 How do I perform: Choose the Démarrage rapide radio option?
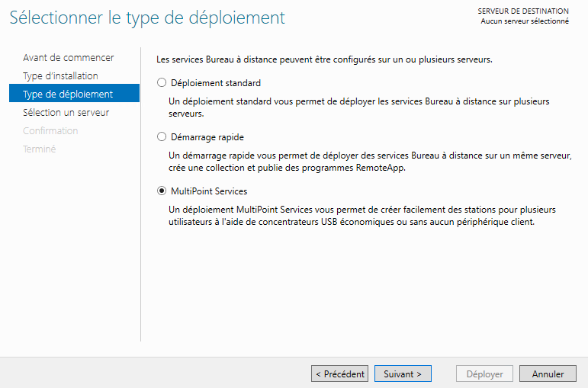162,137
